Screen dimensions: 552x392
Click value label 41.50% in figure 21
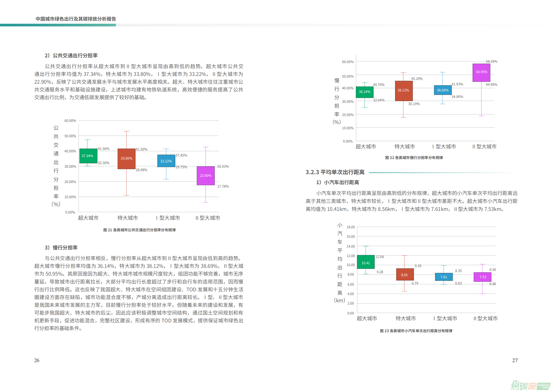[x=141, y=149]
